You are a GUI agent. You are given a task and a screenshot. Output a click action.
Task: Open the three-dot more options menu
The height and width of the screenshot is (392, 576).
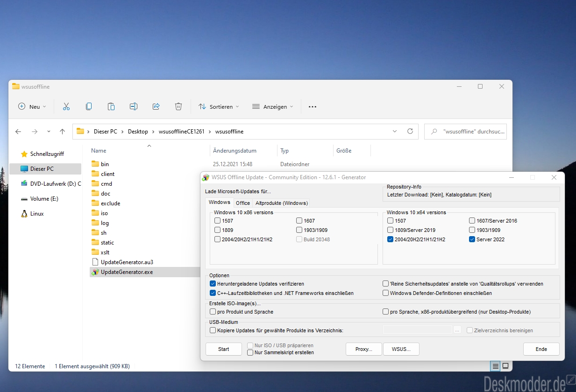pos(313,107)
